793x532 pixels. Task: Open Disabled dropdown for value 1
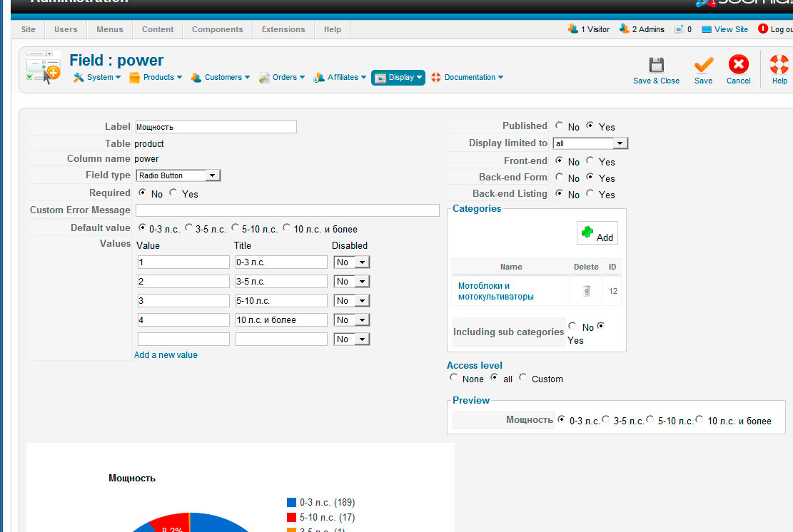[x=351, y=262]
